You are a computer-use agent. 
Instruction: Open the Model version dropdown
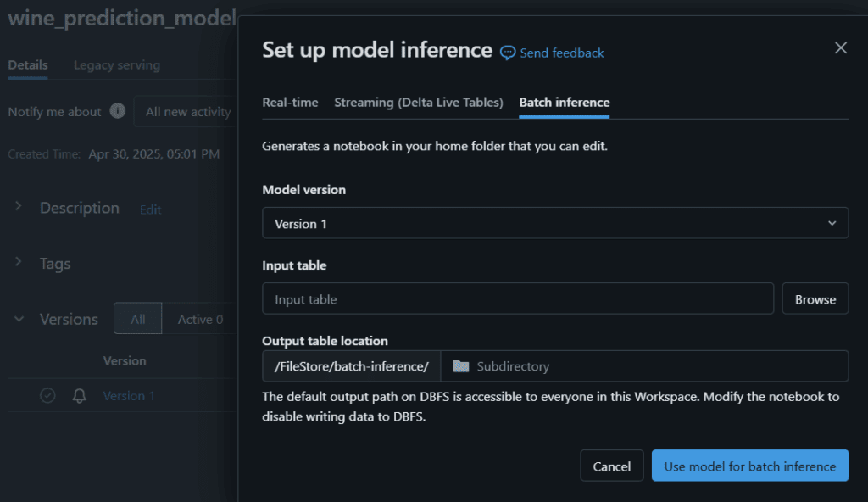coord(554,223)
